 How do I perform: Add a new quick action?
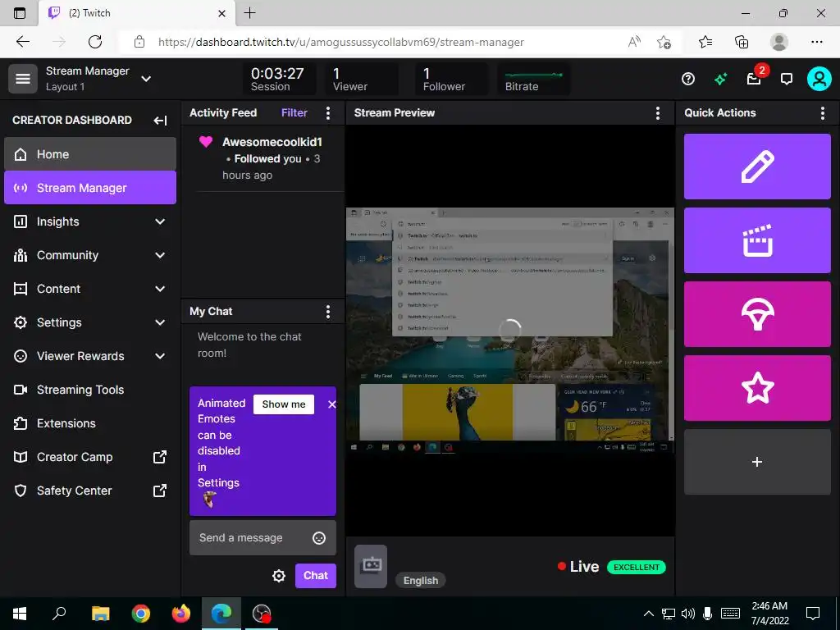click(757, 462)
